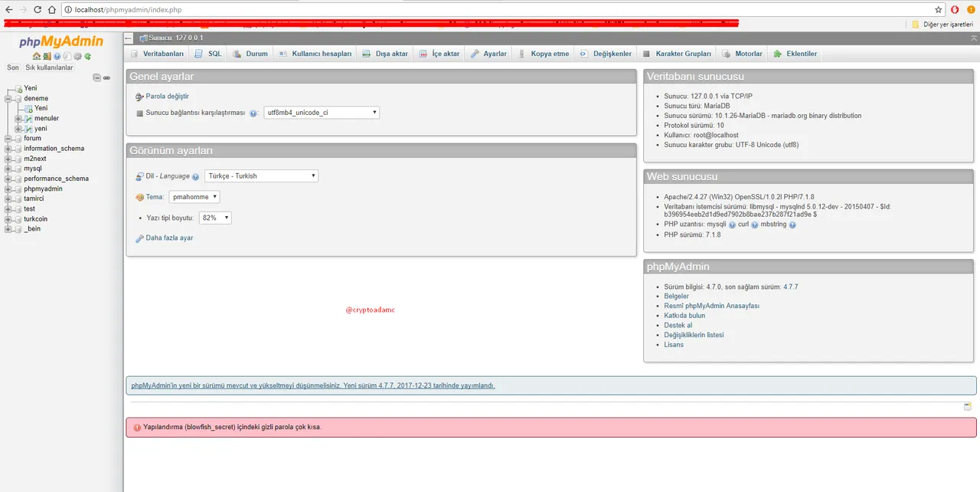Click Yeni to create a new database
The image size is (980, 492).
click(x=31, y=88)
